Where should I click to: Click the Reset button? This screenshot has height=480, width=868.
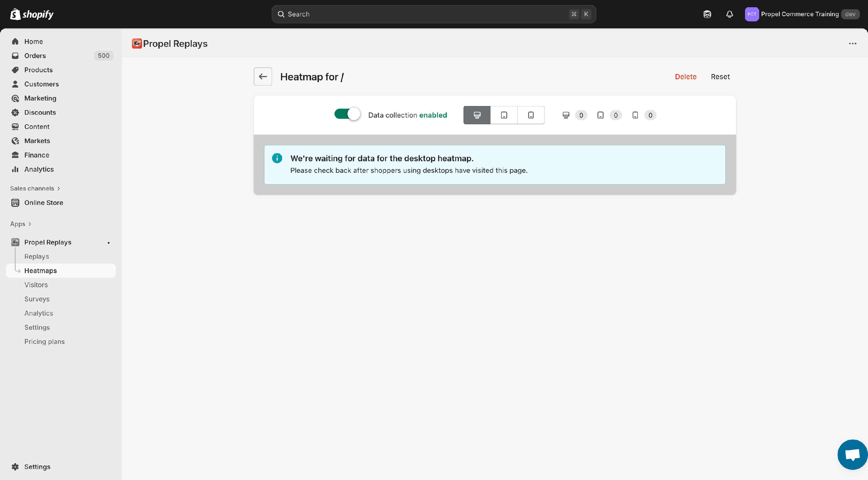(x=720, y=77)
